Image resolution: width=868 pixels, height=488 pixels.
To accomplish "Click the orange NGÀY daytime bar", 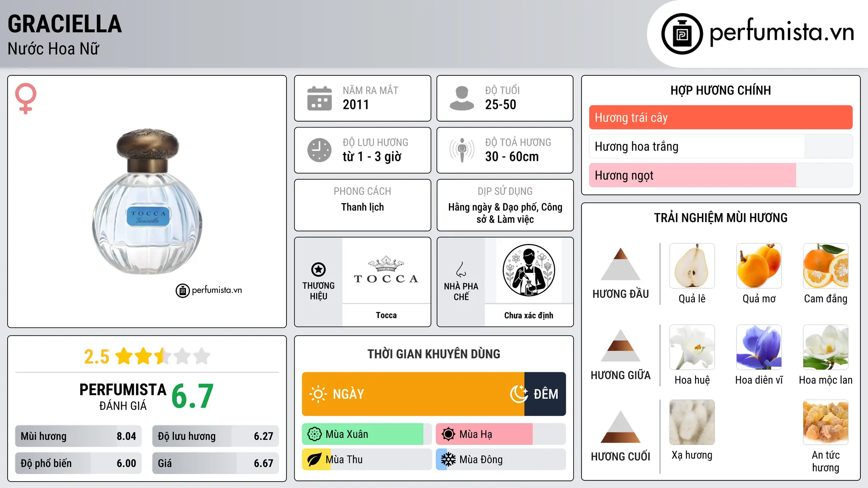I will tap(413, 394).
